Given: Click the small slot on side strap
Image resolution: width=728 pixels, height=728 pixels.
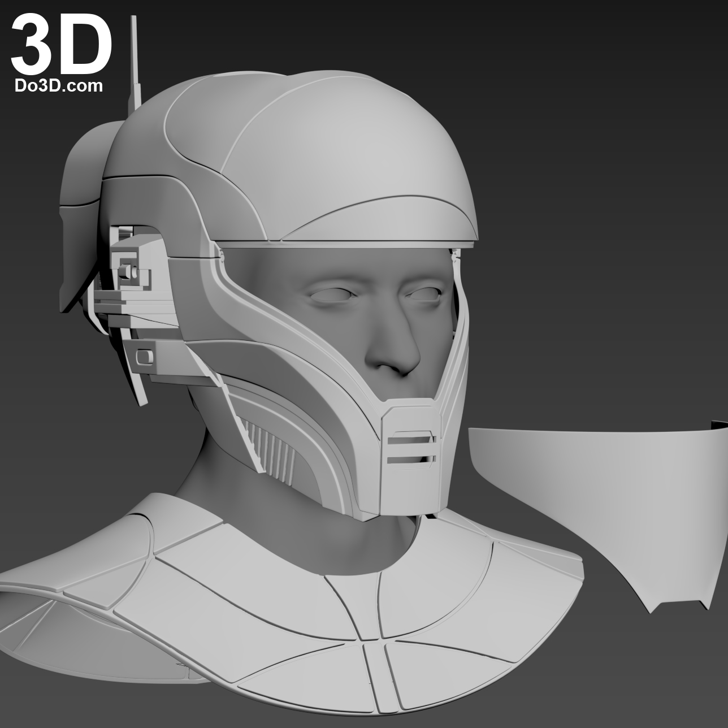Looking at the screenshot, I should 145,357.
